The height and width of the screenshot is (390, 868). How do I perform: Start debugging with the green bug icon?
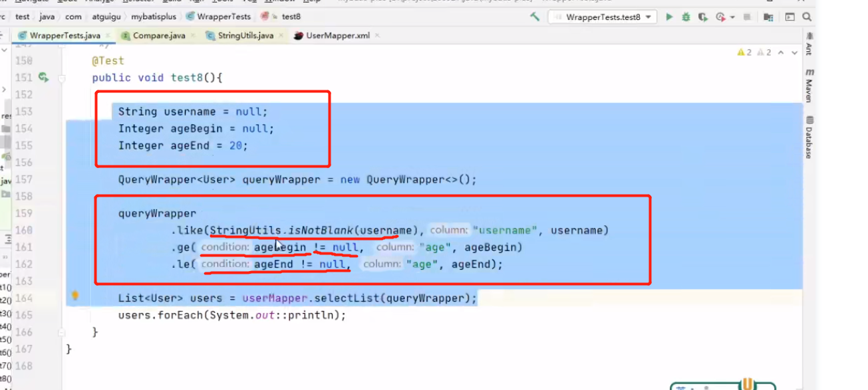coord(686,17)
